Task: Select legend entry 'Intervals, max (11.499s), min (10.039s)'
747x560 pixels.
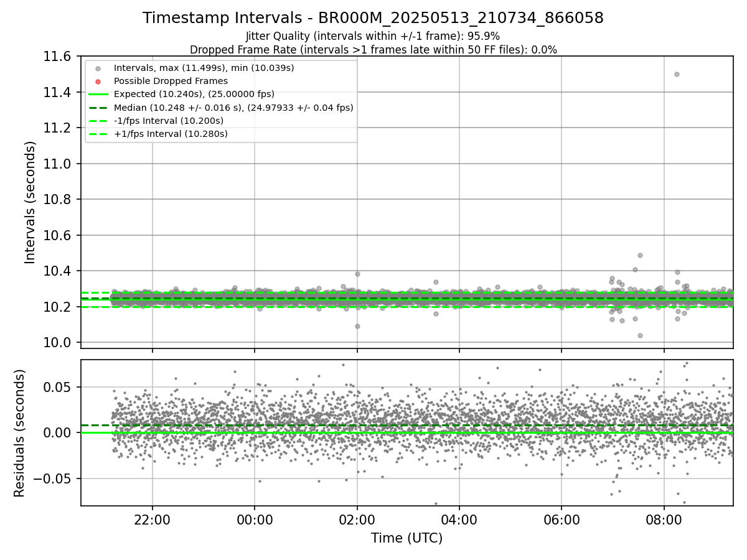Action: [204, 68]
